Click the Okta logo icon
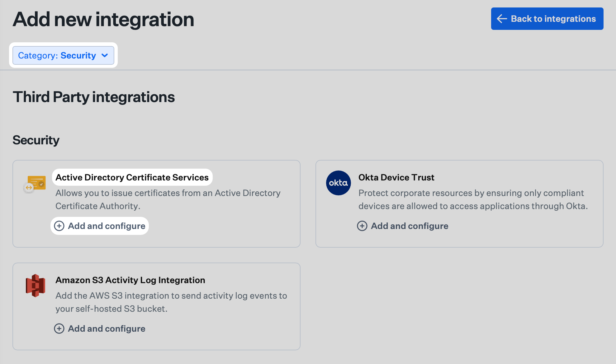The height and width of the screenshot is (364, 616). [339, 183]
